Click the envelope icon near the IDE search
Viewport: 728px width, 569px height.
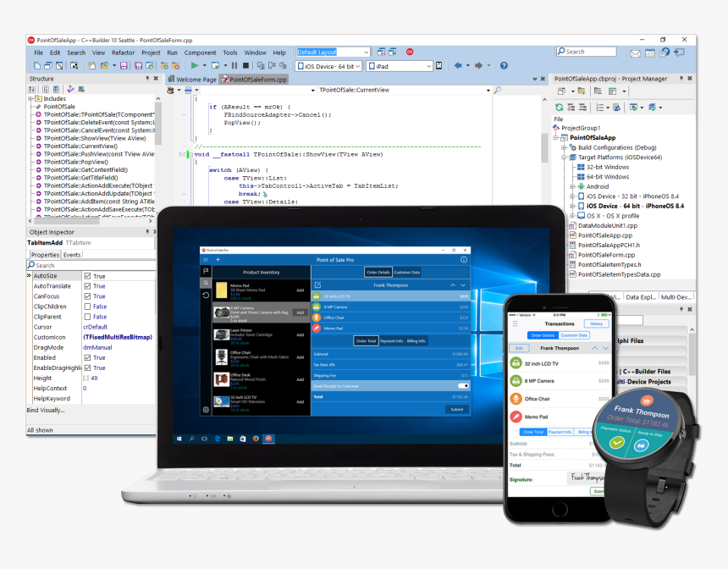point(635,53)
